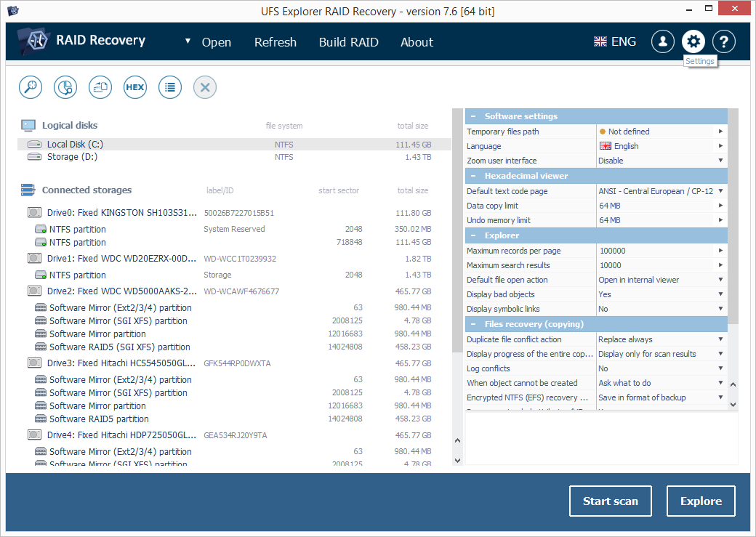Open the When object cannot be created dropdown
This screenshot has width=756, height=537.
(x=721, y=383)
